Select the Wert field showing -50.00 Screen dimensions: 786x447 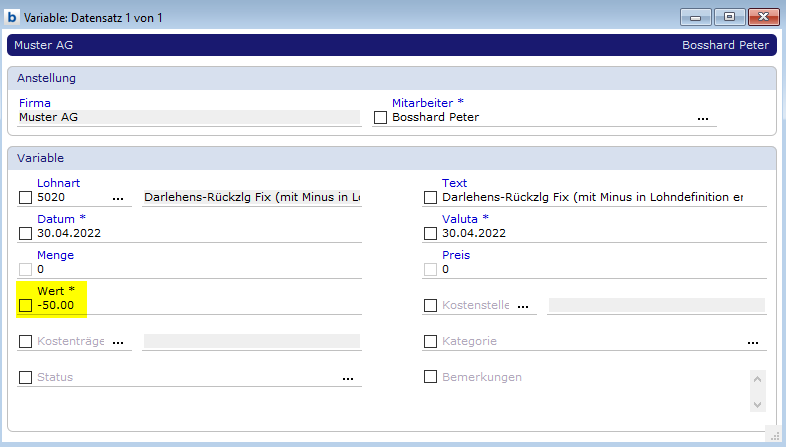[190, 305]
